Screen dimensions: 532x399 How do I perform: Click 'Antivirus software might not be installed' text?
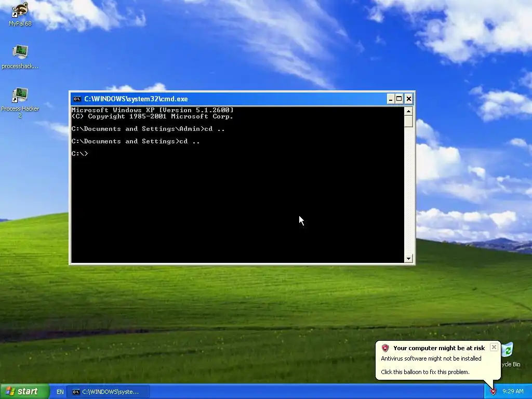tap(431, 358)
